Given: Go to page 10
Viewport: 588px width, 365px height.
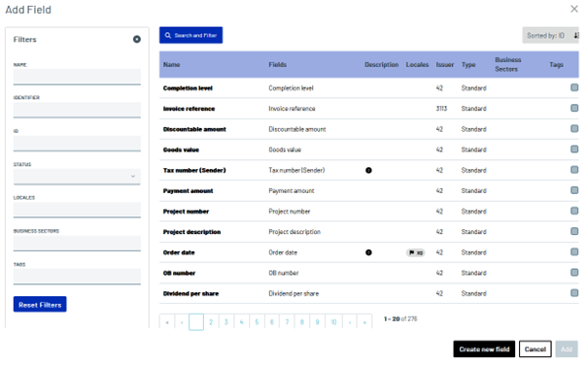Looking at the screenshot, I should pyautogui.click(x=333, y=322).
